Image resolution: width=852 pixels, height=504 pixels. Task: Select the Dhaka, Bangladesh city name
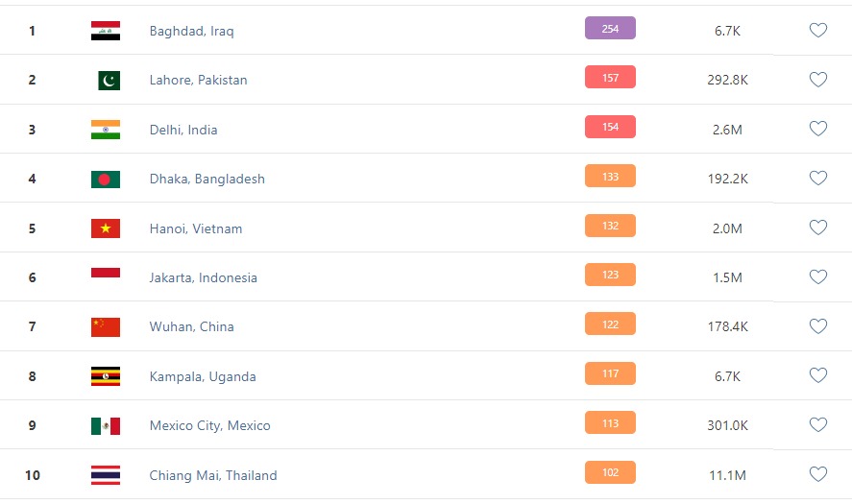pyautogui.click(x=207, y=179)
